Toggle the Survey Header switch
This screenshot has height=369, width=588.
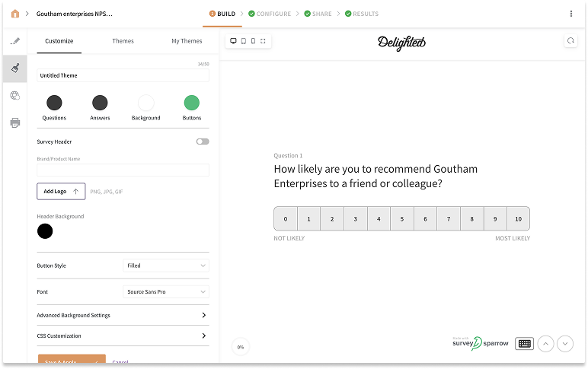click(x=202, y=142)
